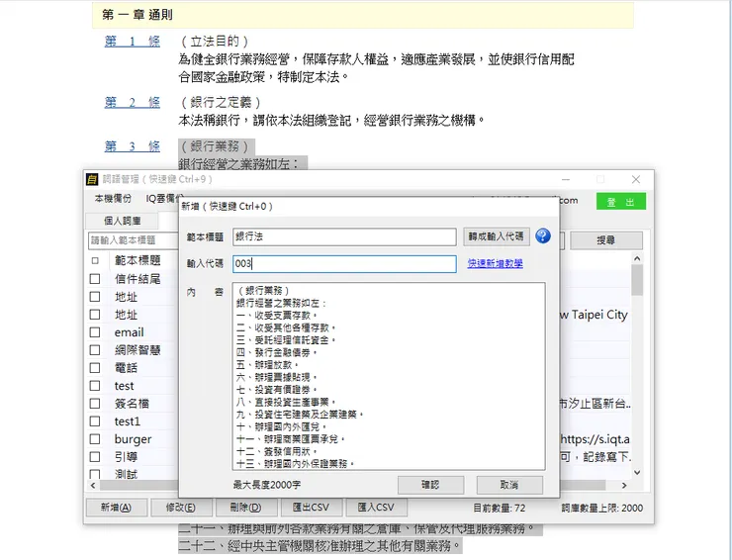This screenshot has height=560, width=732.
Task: Click the 範本標題 input field containing 銀行法
Action: (344, 236)
